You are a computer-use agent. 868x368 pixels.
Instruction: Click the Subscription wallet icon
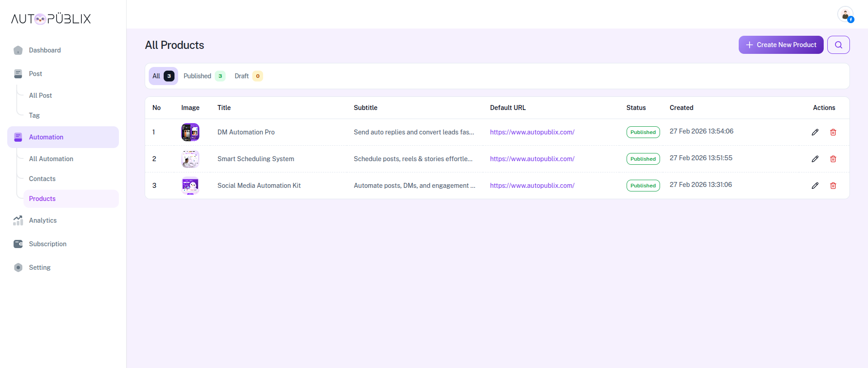click(x=18, y=244)
